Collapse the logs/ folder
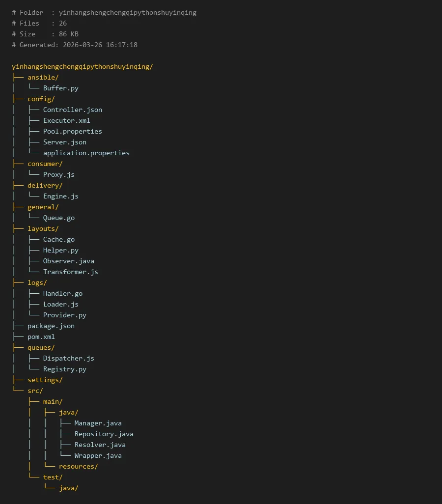The image size is (442, 504). click(x=37, y=283)
